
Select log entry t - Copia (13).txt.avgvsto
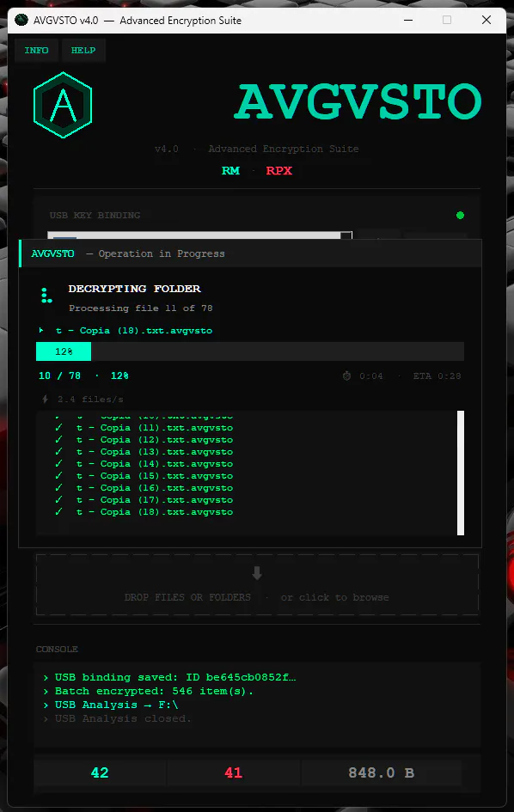coord(155,452)
